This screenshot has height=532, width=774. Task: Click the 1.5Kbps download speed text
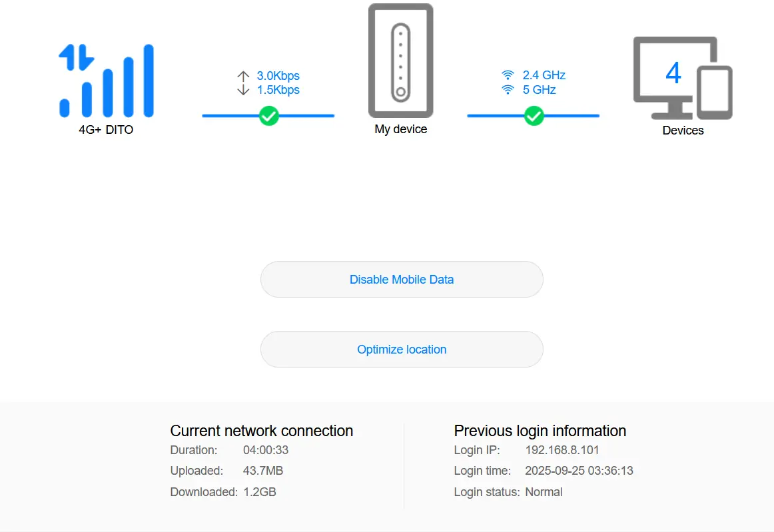click(278, 90)
